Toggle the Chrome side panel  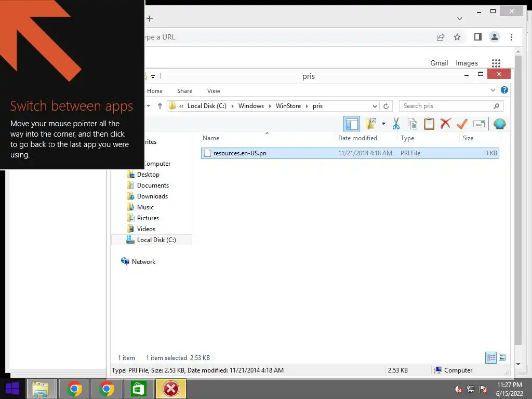(478, 37)
